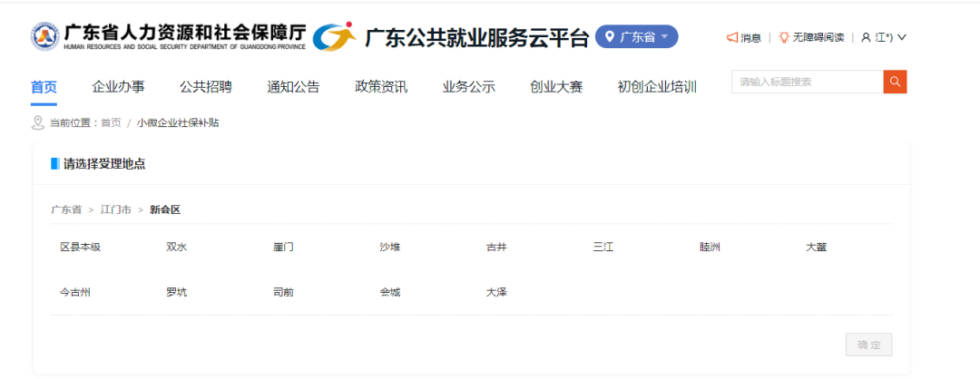Click the accessibility lightbulb icon

click(x=784, y=37)
